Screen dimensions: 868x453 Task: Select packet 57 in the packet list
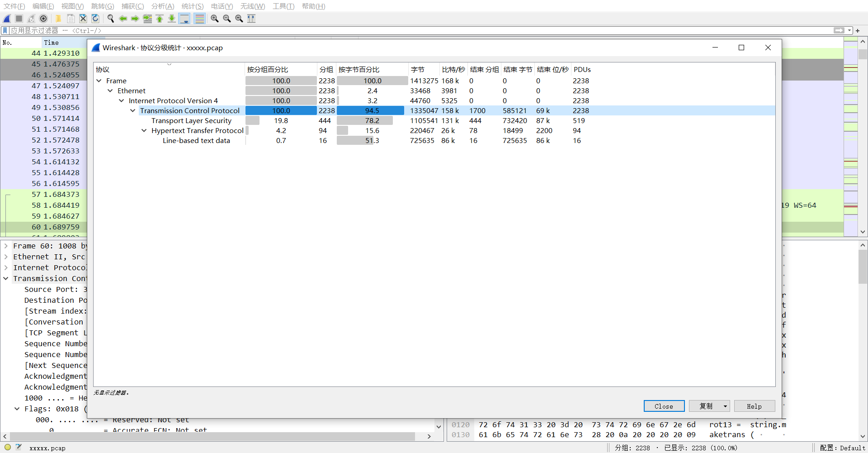tap(44, 194)
